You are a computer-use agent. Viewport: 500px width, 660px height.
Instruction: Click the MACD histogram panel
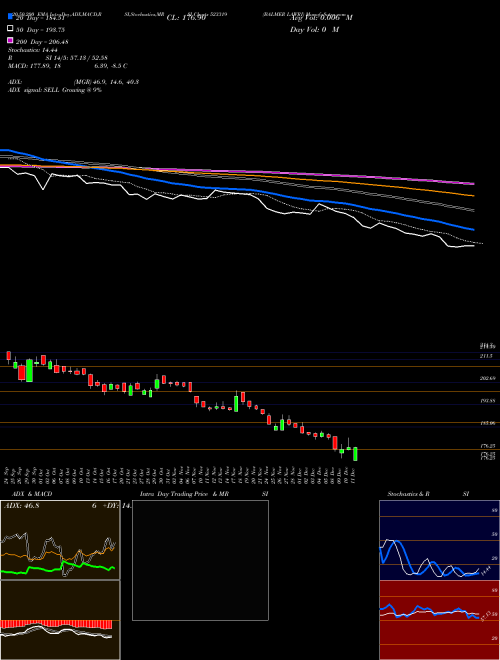(x=60, y=620)
